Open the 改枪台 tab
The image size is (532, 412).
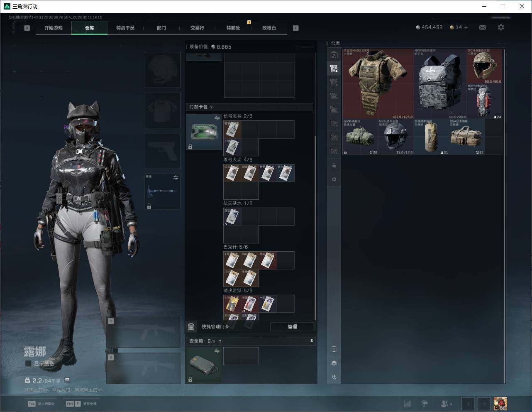tap(269, 28)
